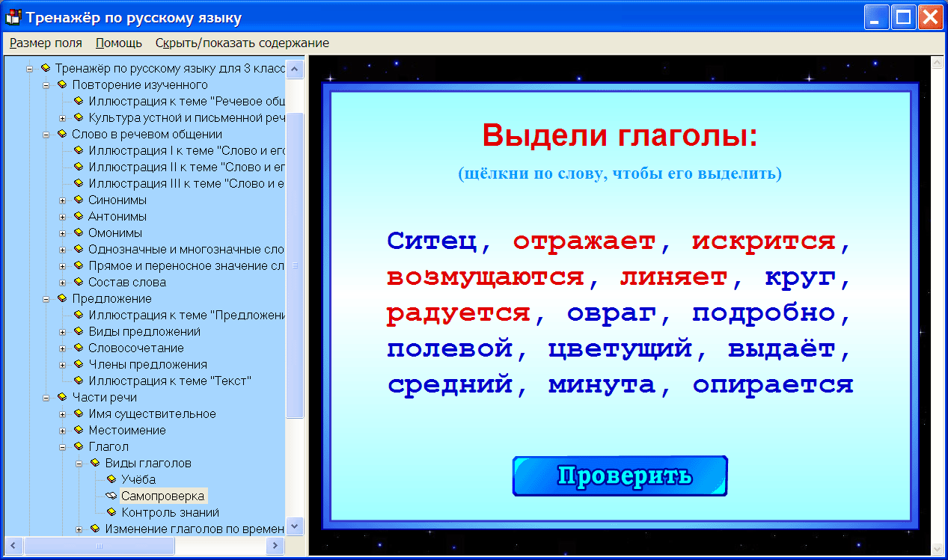Expand the "Состав слова" node
Viewport: 948px width, 560px height.
[x=61, y=282]
